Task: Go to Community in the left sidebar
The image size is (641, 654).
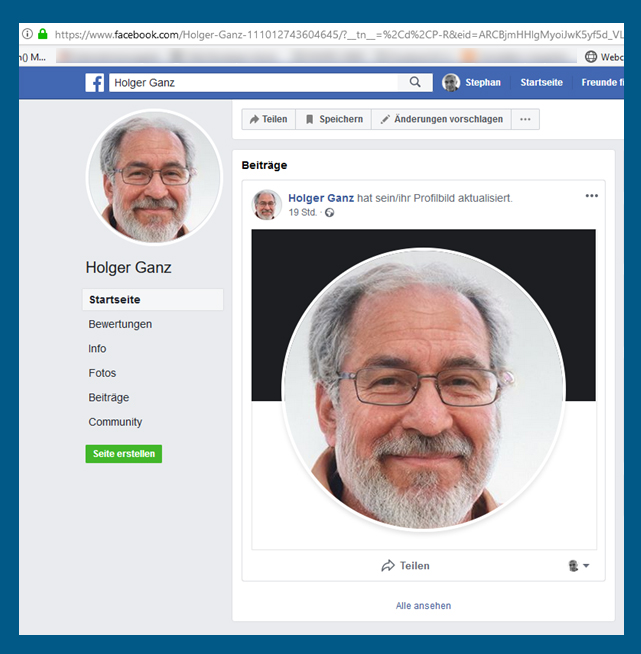Action: 115,422
